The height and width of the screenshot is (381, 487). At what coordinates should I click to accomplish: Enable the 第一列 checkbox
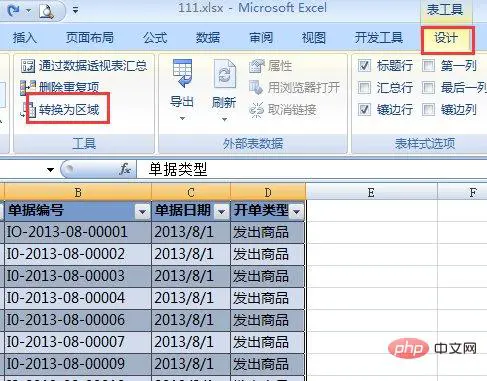click(428, 66)
